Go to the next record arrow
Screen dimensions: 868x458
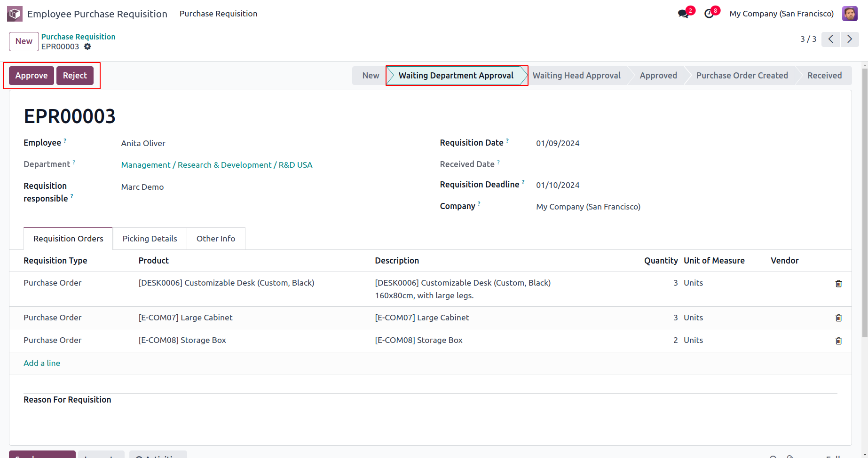pos(850,39)
